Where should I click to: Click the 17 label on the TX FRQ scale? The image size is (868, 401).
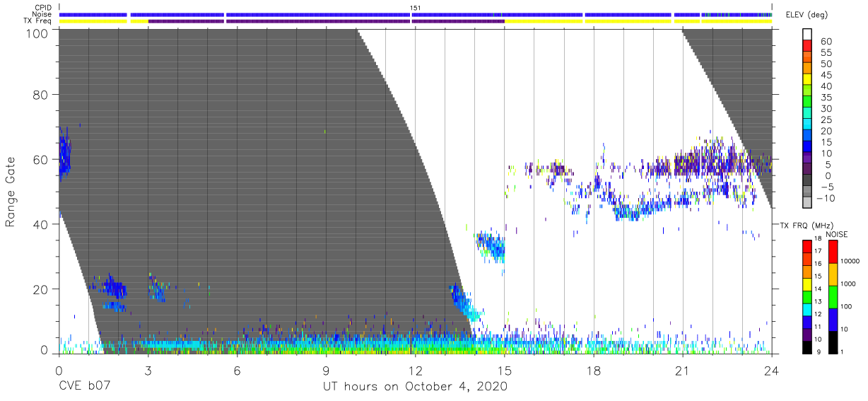point(817,251)
